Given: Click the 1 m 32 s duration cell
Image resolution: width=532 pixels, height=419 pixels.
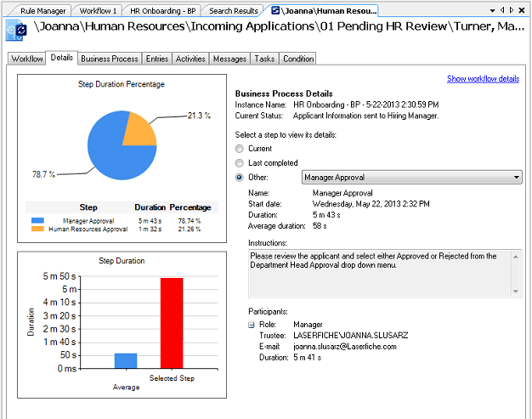Looking at the screenshot, I should pyautogui.click(x=150, y=229).
